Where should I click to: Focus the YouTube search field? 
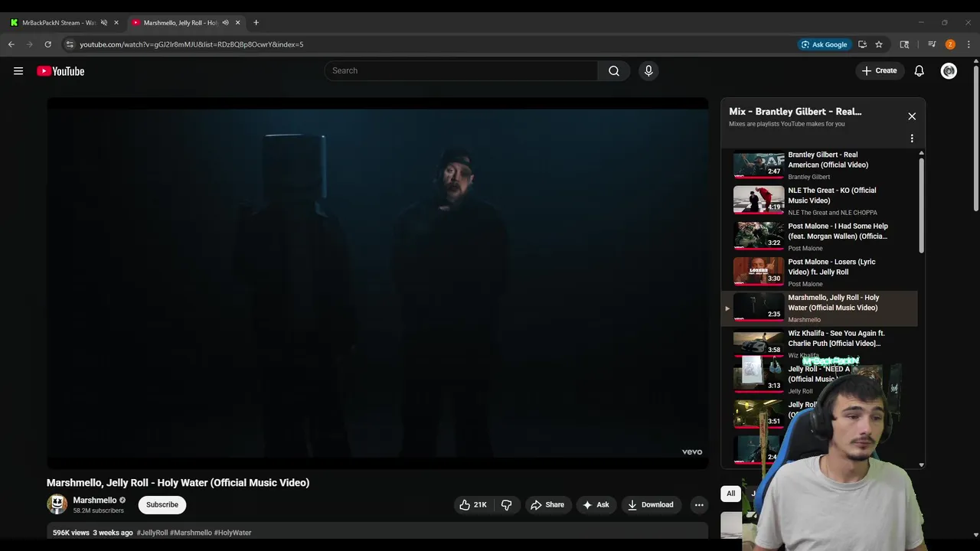[x=461, y=70]
